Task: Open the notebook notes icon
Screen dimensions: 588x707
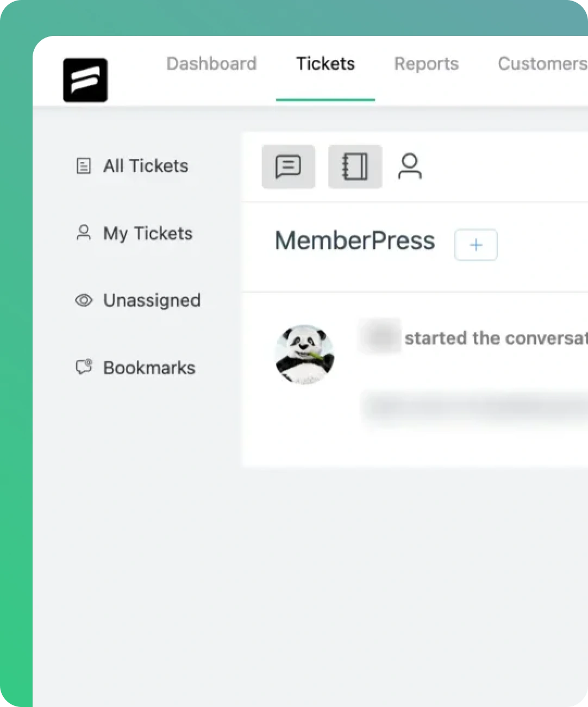Action: 355,166
